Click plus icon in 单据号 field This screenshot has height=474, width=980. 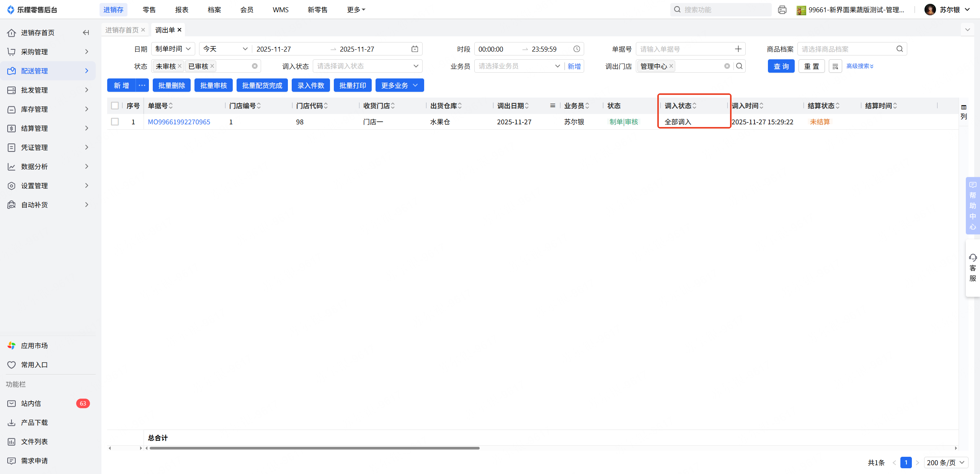[738, 49]
